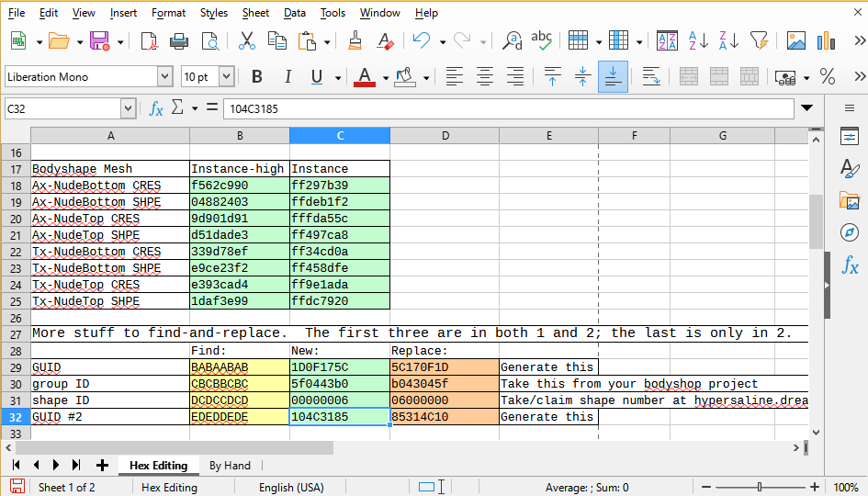Go to first sheet button

click(16, 466)
